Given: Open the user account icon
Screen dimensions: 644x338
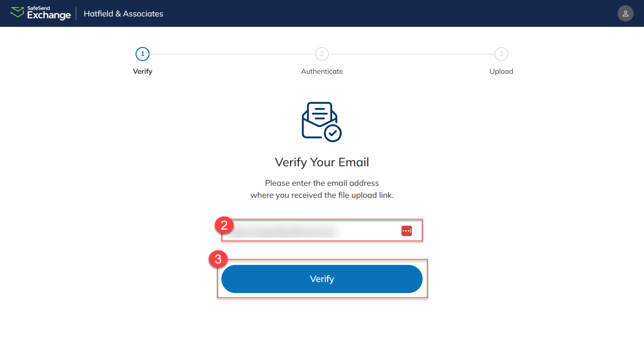Looking at the screenshot, I should pyautogui.click(x=625, y=13).
